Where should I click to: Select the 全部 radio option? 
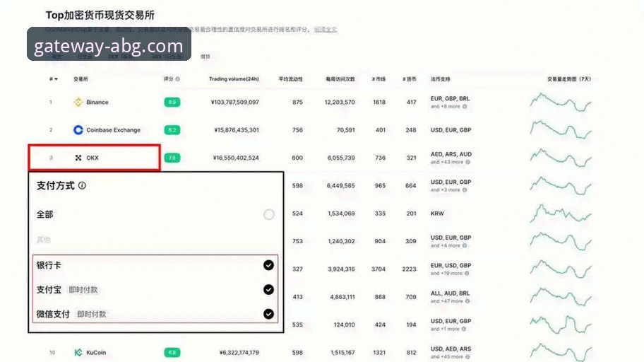[268, 214]
